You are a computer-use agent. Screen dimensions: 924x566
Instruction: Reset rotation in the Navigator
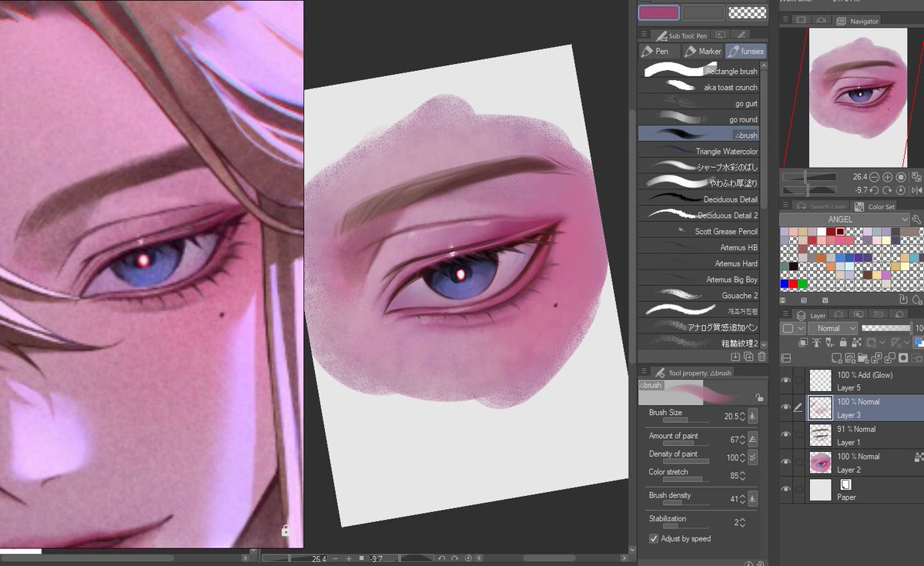(901, 189)
